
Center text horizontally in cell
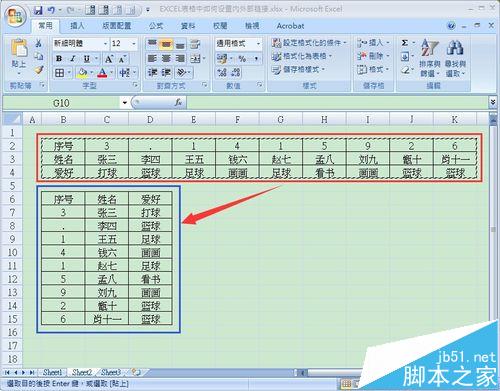point(166,59)
